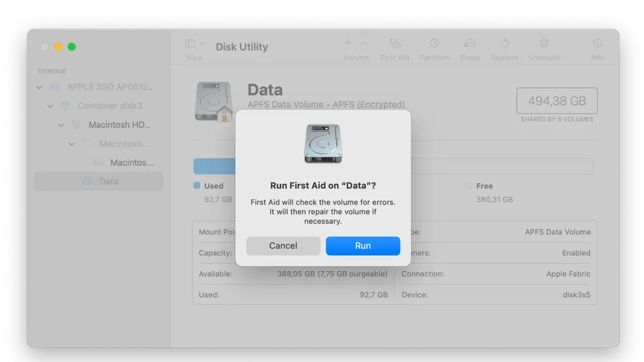
Task: Click the Enabled owners value
Action: pyautogui.click(x=576, y=253)
